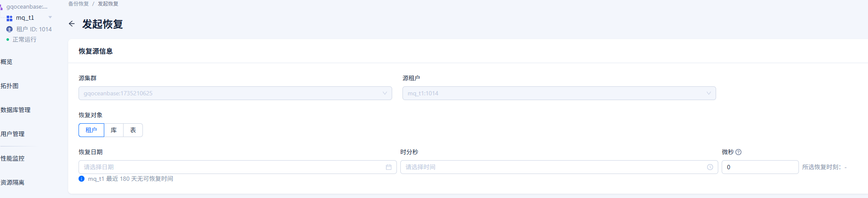Open 数据库管理 in the sidebar

tap(15, 110)
